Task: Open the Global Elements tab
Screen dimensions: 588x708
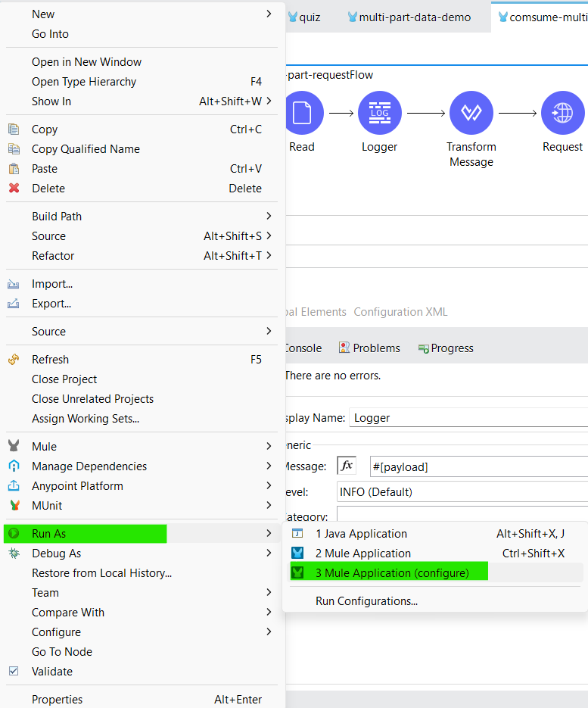Action: [x=316, y=312]
